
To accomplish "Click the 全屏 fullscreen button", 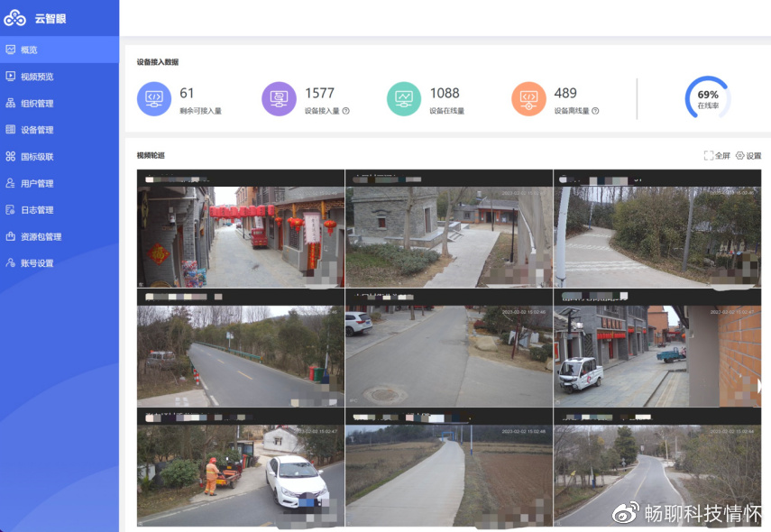I will (717, 155).
